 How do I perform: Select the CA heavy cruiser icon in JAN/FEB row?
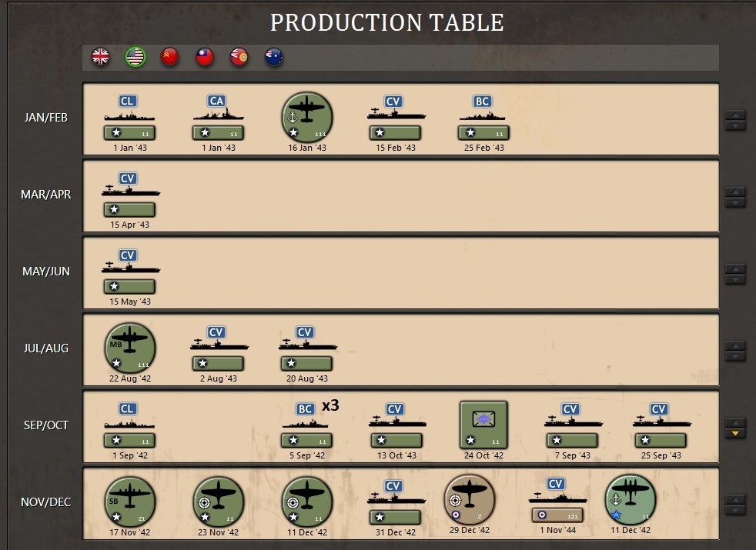217,115
